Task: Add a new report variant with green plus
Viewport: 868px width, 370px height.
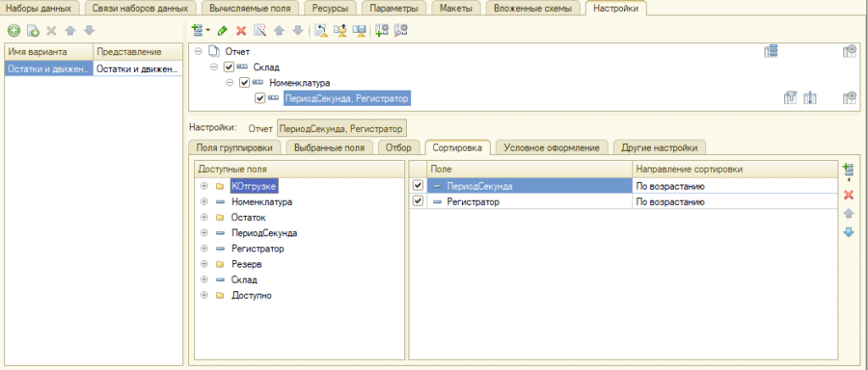Action: point(14,30)
